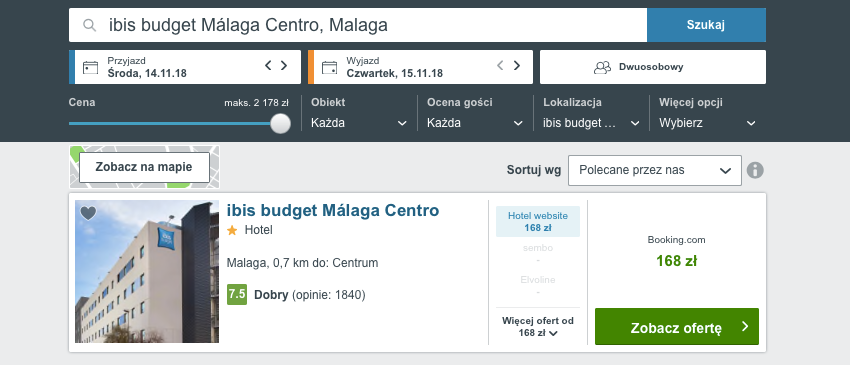Click the departure date calendar icon
850x365 pixels.
tap(330, 67)
